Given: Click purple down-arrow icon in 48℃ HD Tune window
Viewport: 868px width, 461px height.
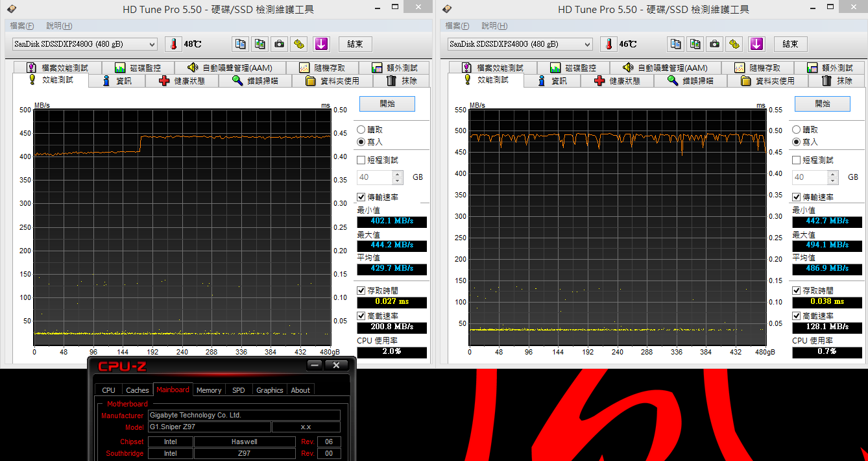Looking at the screenshot, I should pos(321,44).
